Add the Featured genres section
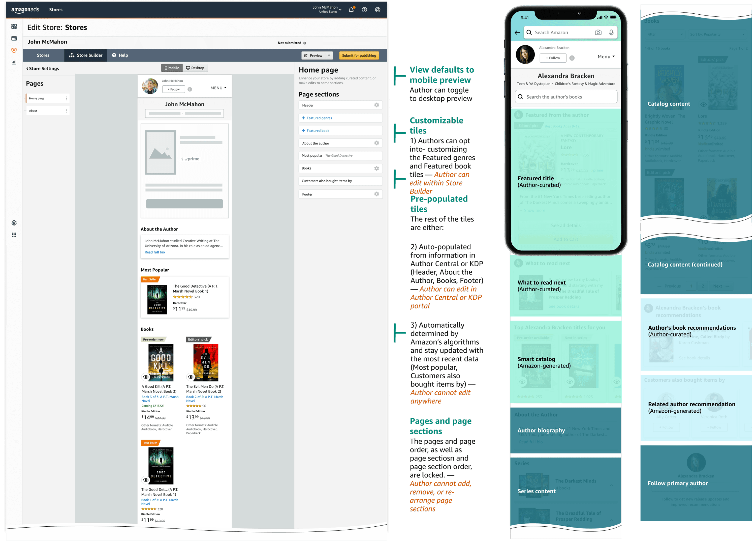This screenshot has height=541, width=756. pyautogui.click(x=340, y=118)
